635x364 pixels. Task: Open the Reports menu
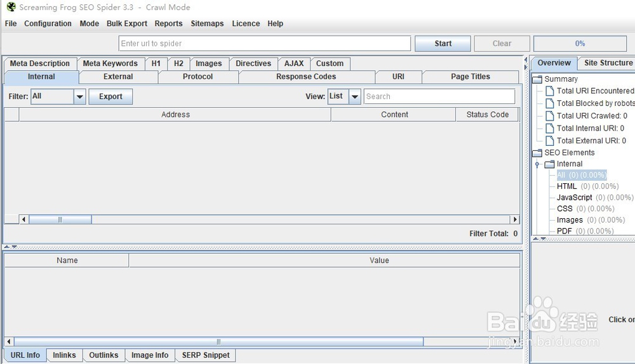[168, 23]
